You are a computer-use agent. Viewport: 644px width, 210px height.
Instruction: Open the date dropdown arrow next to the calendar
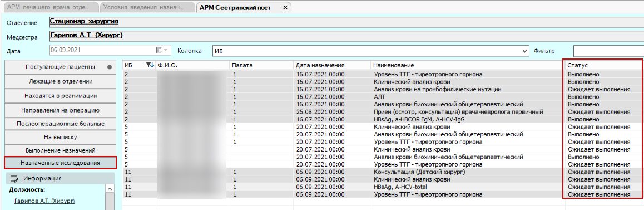tap(166, 51)
